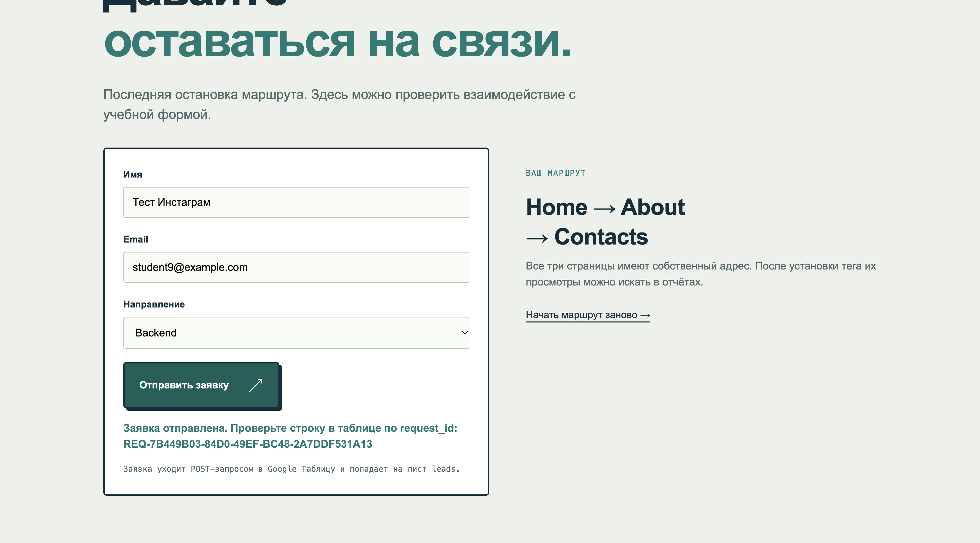Click the ВАШ МАРШРУТ label
This screenshot has width=980, height=543.
555,173
